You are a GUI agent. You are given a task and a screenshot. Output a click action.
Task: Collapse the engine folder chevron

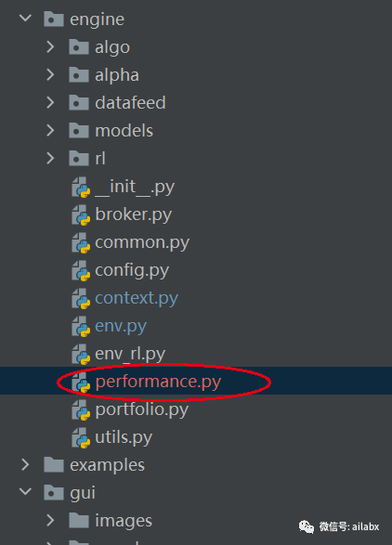tap(25, 18)
